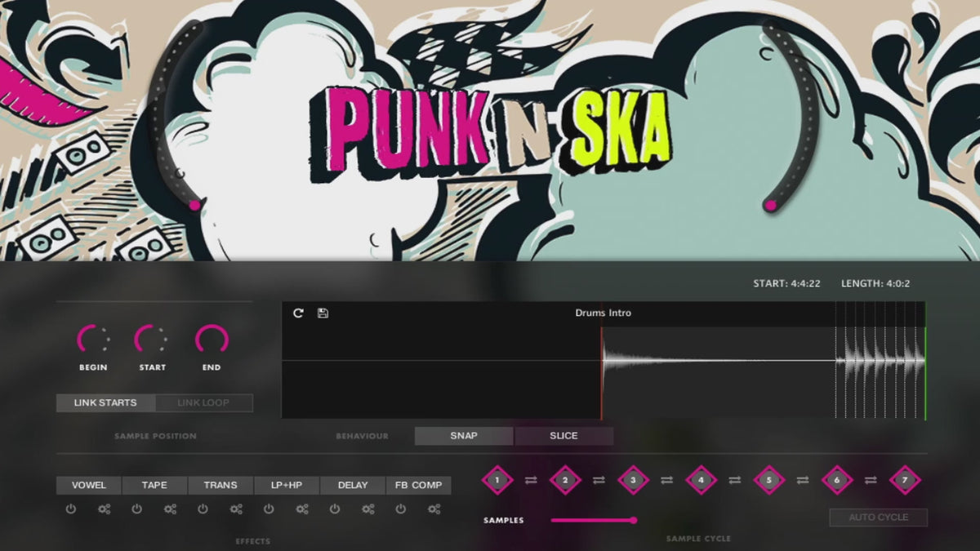Click the reload icon above the waveform
Viewport: 980px width, 551px height.
[x=297, y=313]
